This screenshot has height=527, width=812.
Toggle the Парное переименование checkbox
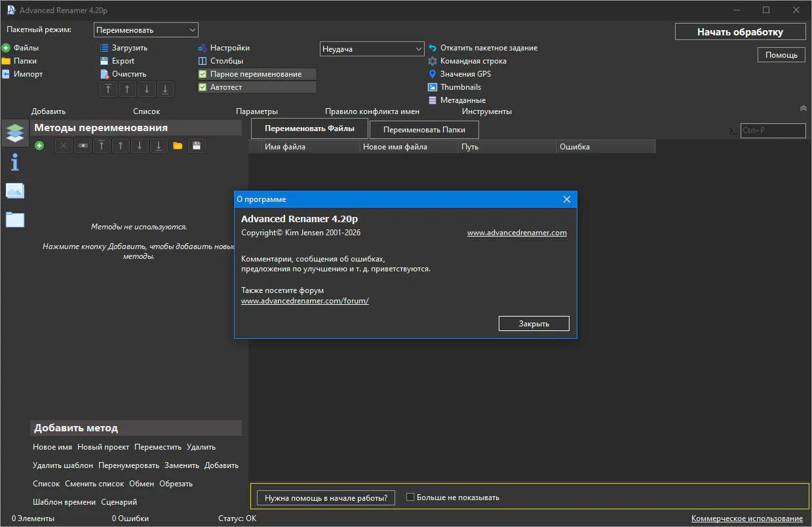203,74
